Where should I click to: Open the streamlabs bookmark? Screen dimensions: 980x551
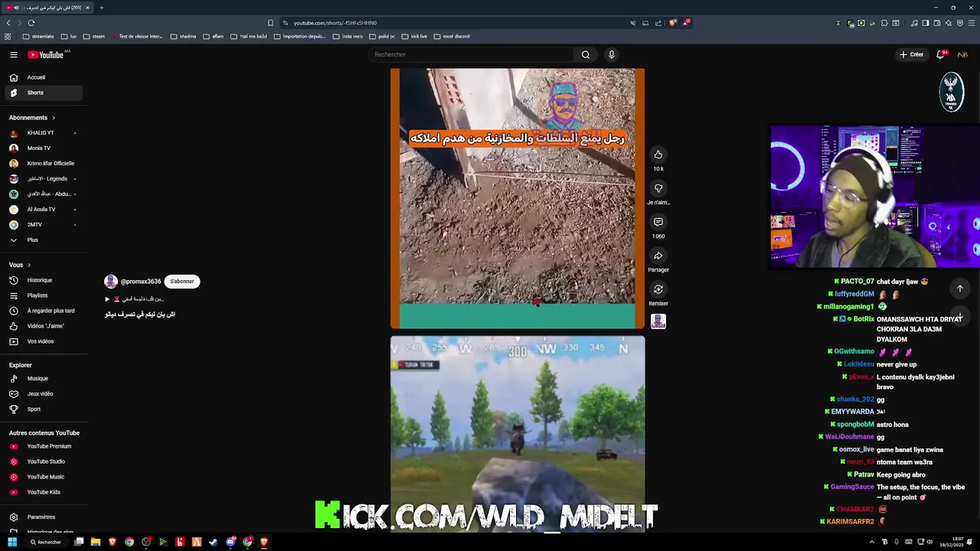pos(38,36)
